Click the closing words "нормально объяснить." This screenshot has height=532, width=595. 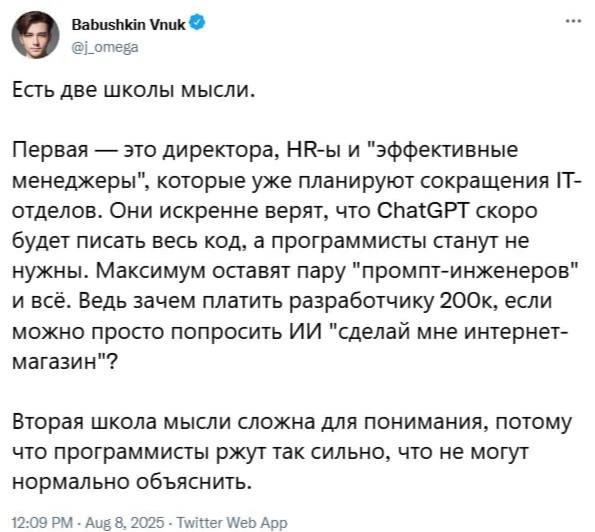coord(132,482)
